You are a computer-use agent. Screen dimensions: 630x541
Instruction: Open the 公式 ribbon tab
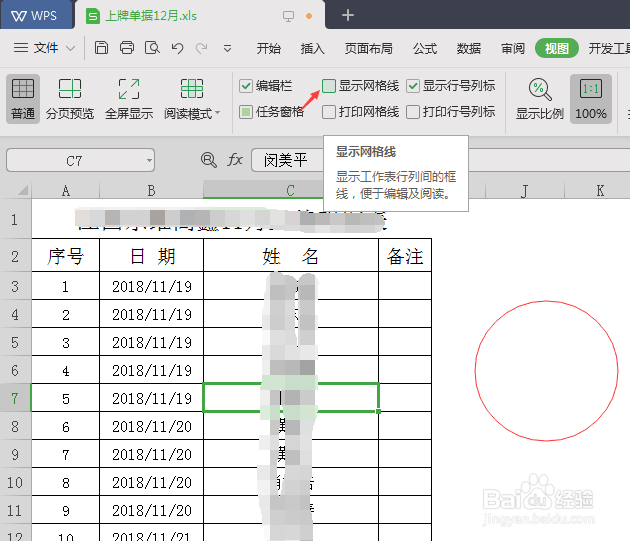pos(425,49)
